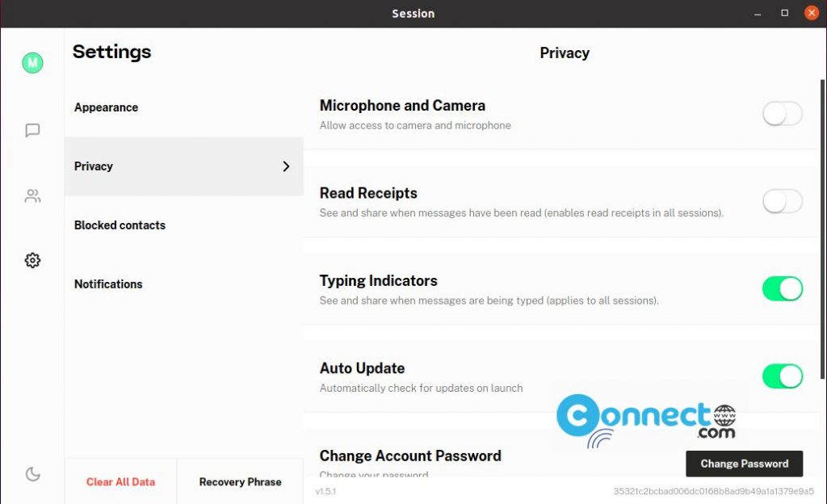Click the version number v1.5.1 text
827x504 pixels.
tap(326, 491)
